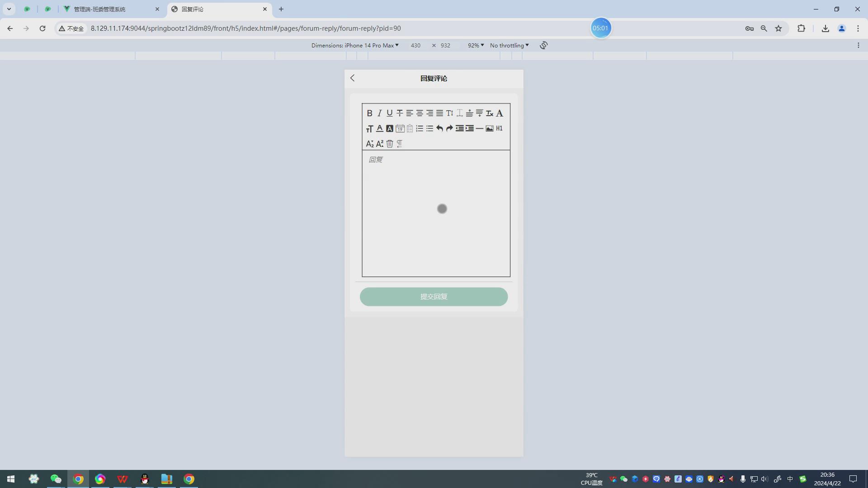Undo the last edit
Viewport: 868px width, 488px height.
tap(439, 128)
